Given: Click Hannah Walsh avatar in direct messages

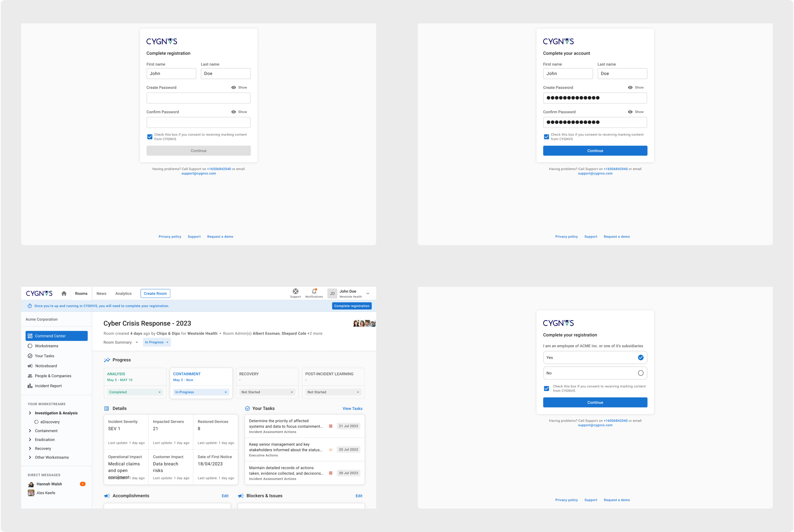Looking at the screenshot, I should tap(31, 484).
